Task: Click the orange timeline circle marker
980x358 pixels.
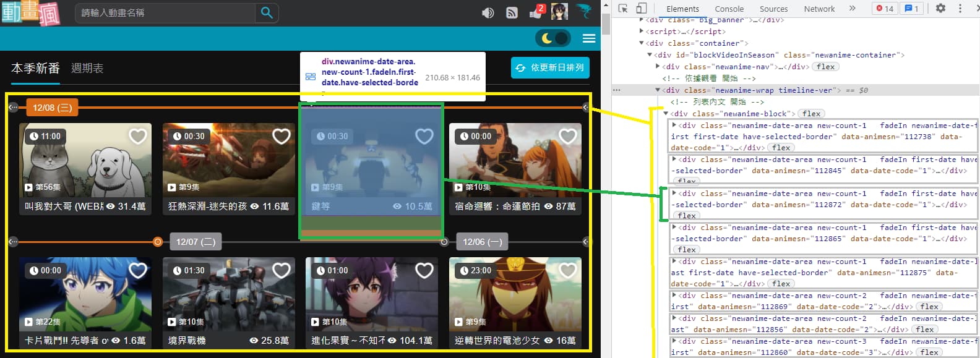Action: (x=158, y=242)
